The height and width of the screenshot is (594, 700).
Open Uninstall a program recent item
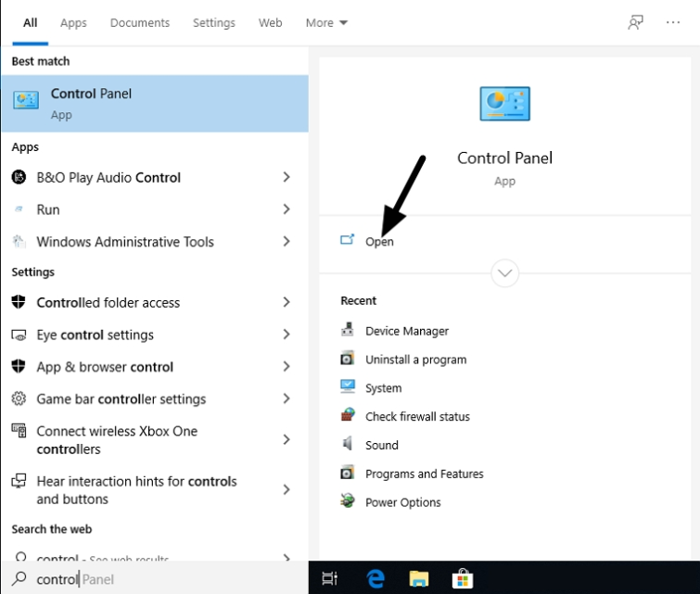(x=415, y=360)
